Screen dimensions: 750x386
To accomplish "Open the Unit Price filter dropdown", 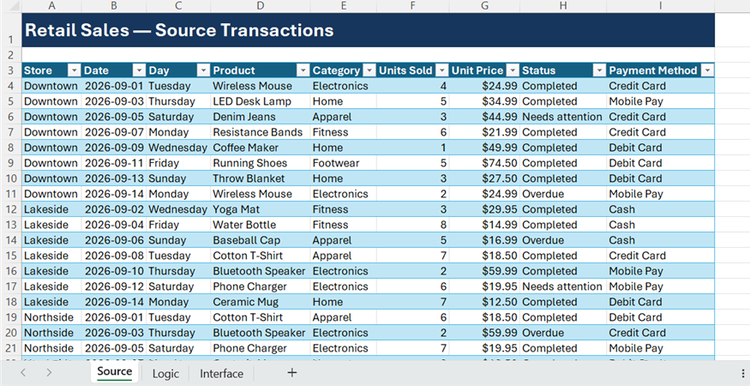I will (x=513, y=71).
